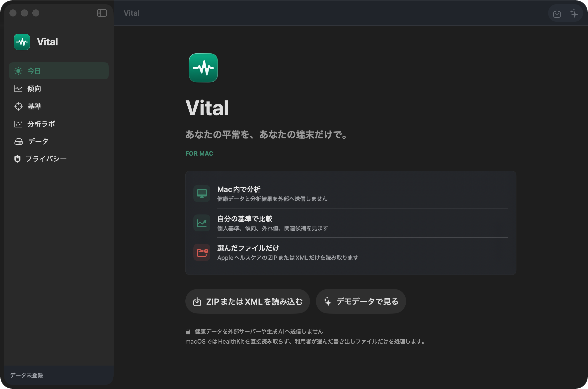Click the large Vital app icon on the welcome page
The image size is (588, 389).
pos(203,68)
